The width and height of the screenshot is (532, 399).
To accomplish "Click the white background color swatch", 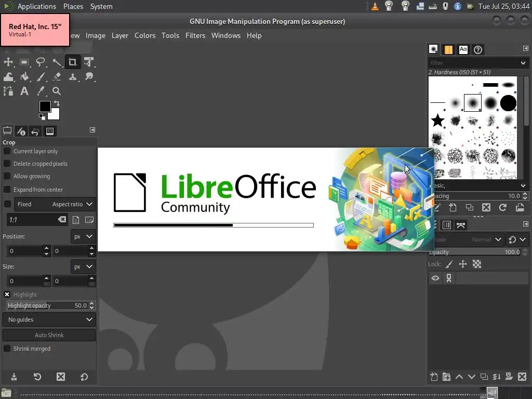I will coord(55,115).
